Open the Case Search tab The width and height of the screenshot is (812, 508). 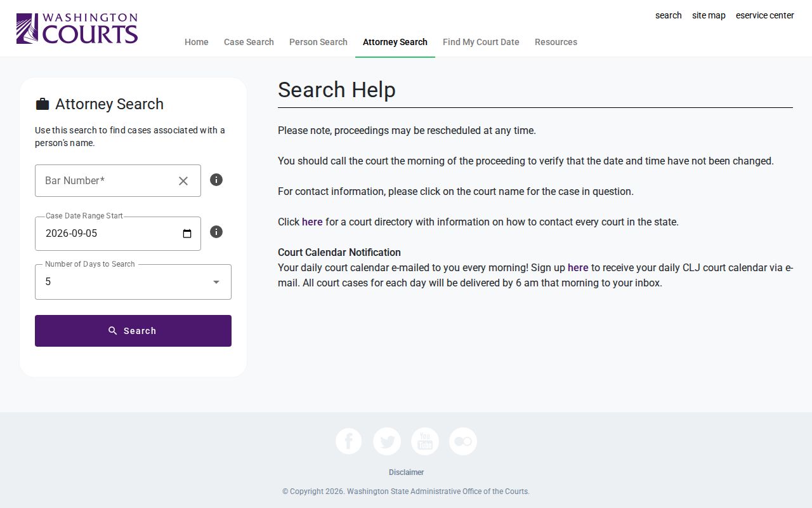[249, 42]
